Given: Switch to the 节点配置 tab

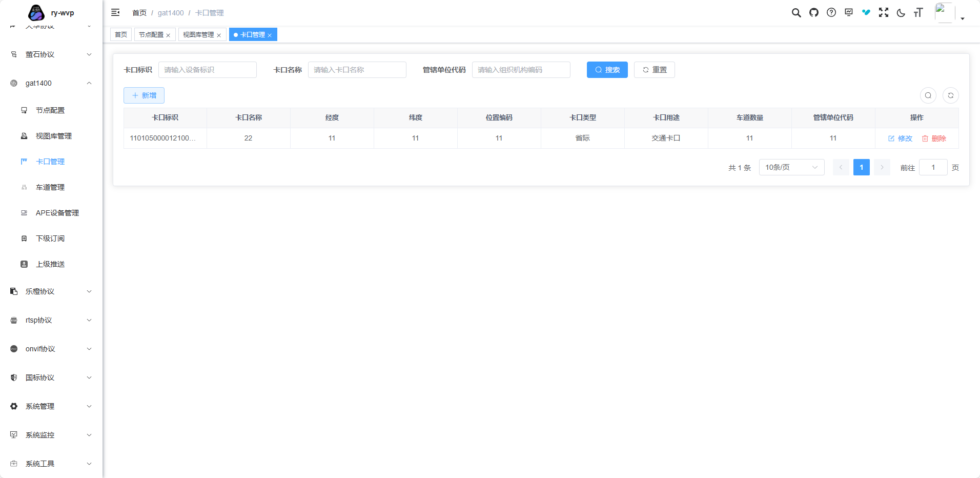Looking at the screenshot, I should pyautogui.click(x=151, y=35).
